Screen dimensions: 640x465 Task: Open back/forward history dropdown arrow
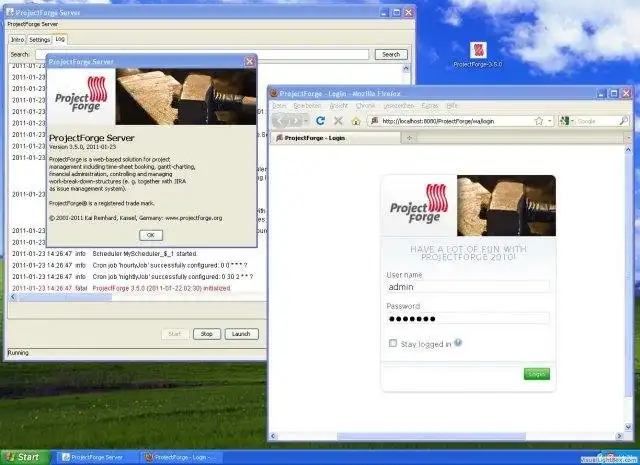(x=306, y=121)
